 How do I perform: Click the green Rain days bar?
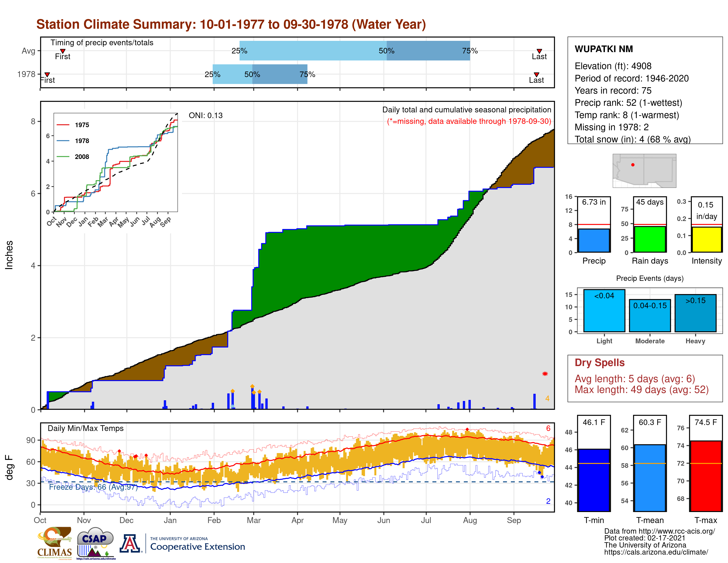point(650,239)
